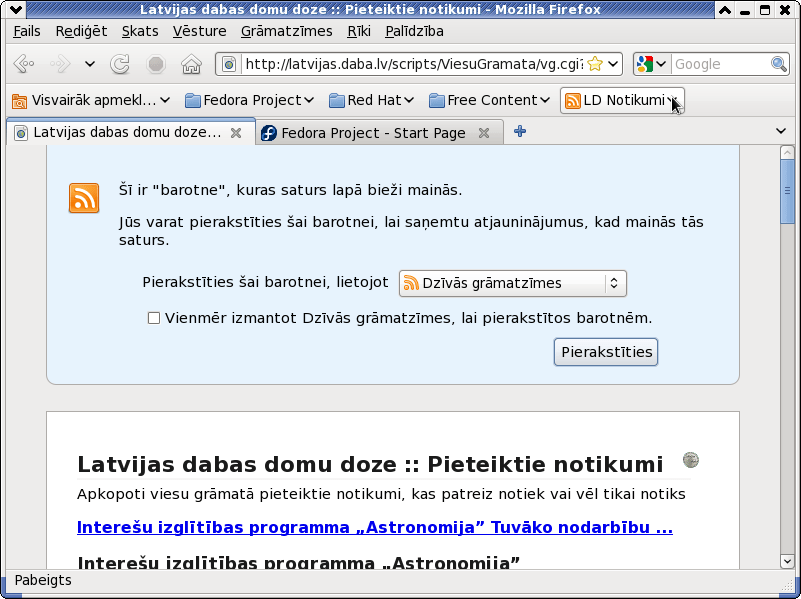
Task: Expand the Visvairāk apmeklētās bookmarks folder
Action: pos(91,101)
